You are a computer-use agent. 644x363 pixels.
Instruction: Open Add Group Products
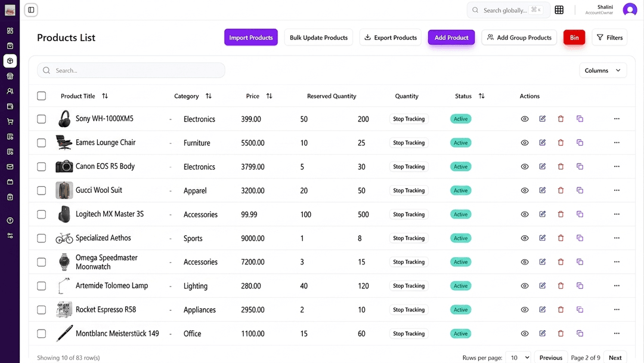pyautogui.click(x=519, y=38)
